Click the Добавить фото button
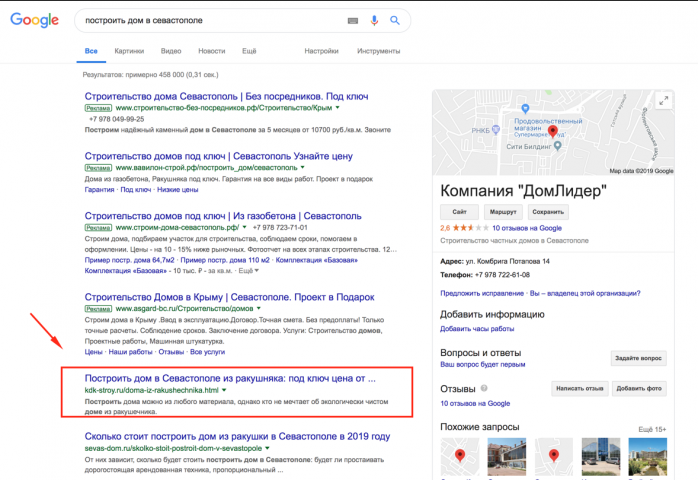 (x=639, y=388)
